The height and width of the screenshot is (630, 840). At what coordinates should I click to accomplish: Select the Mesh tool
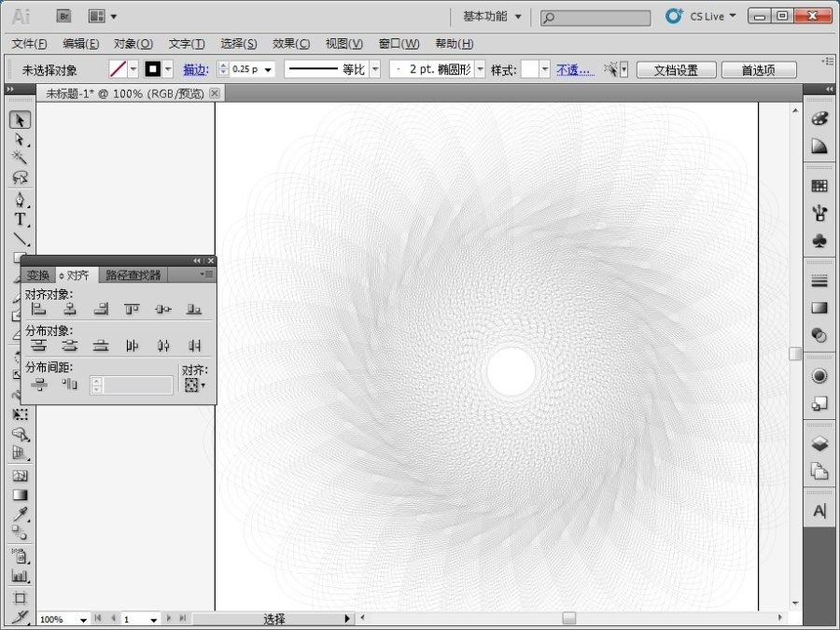pyautogui.click(x=20, y=476)
